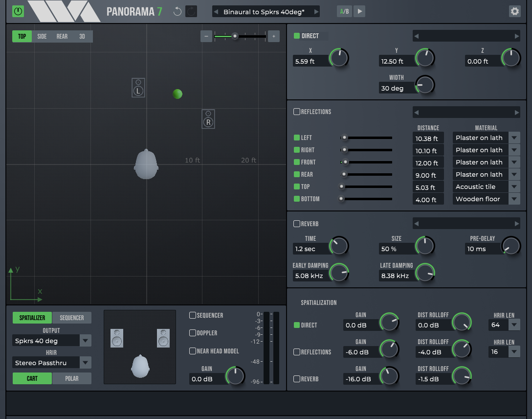
Task: Enable the Near Head Model checkbox
Action: click(192, 351)
